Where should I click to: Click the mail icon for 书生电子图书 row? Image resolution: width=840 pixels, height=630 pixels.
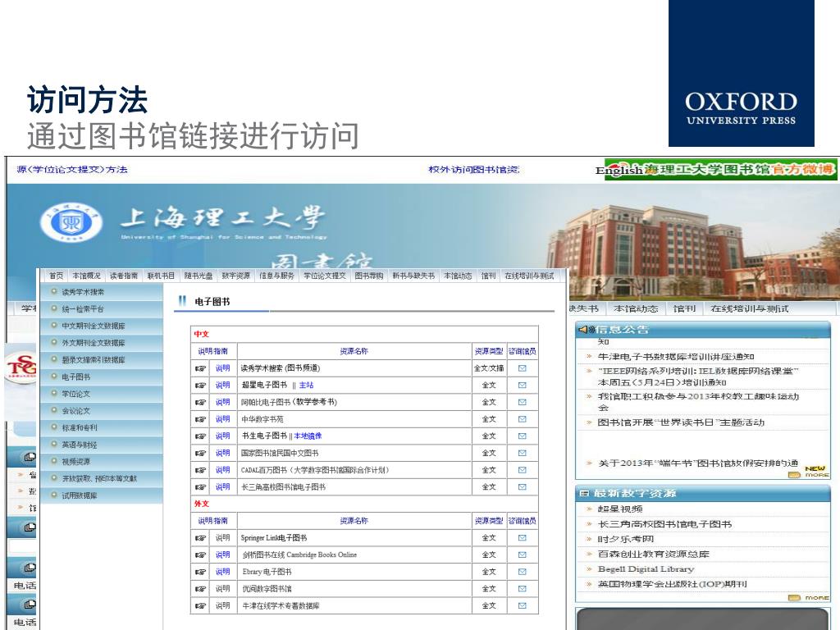(x=523, y=436)
